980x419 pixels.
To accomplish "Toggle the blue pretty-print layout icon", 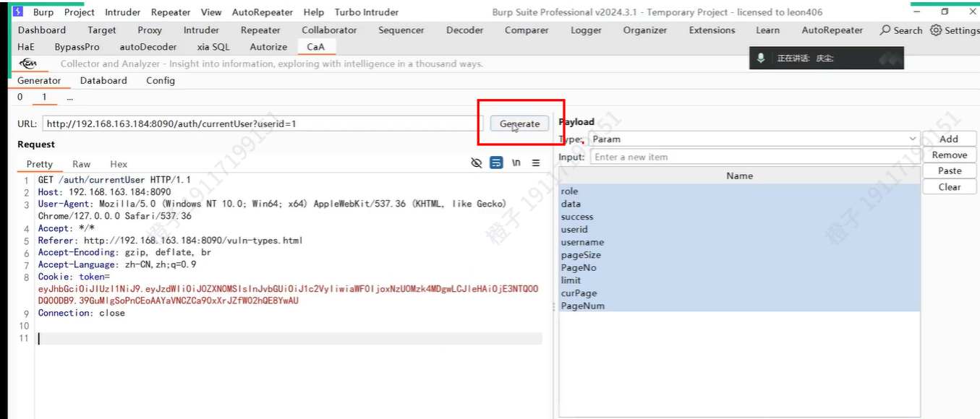I will click(496, 163).
